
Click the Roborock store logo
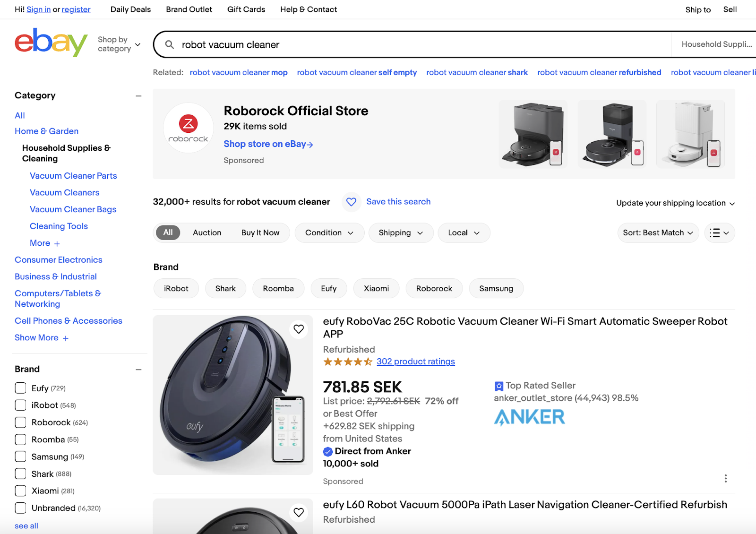pos(188,128)
